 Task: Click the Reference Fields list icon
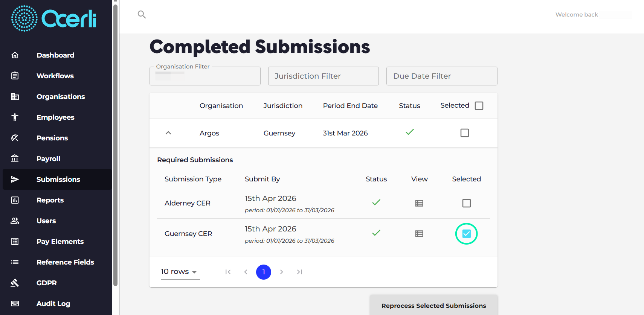tap(15, 262)
